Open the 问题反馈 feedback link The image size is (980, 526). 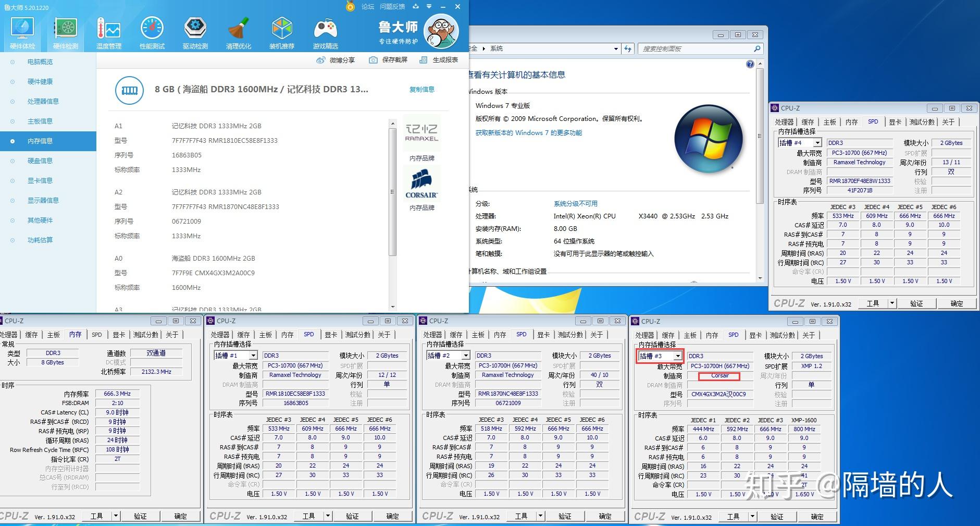pyautogui.click(x=392, y=6)
